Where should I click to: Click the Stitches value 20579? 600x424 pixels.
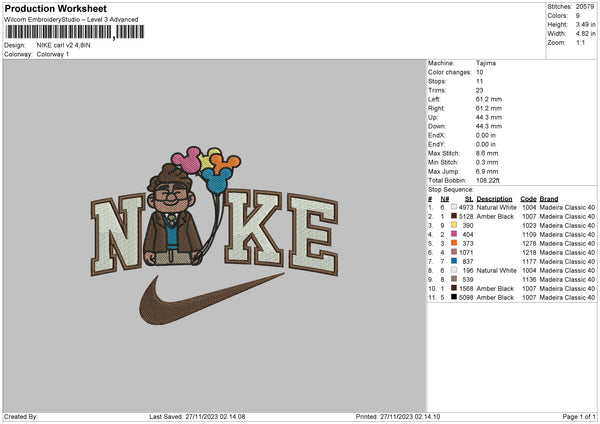585,7
